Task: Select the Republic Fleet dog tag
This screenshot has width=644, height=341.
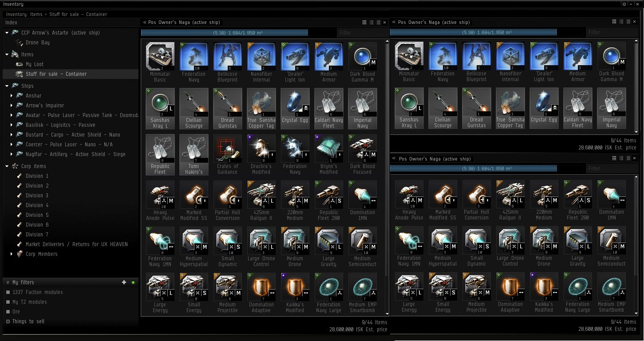Action: [160, 155]
